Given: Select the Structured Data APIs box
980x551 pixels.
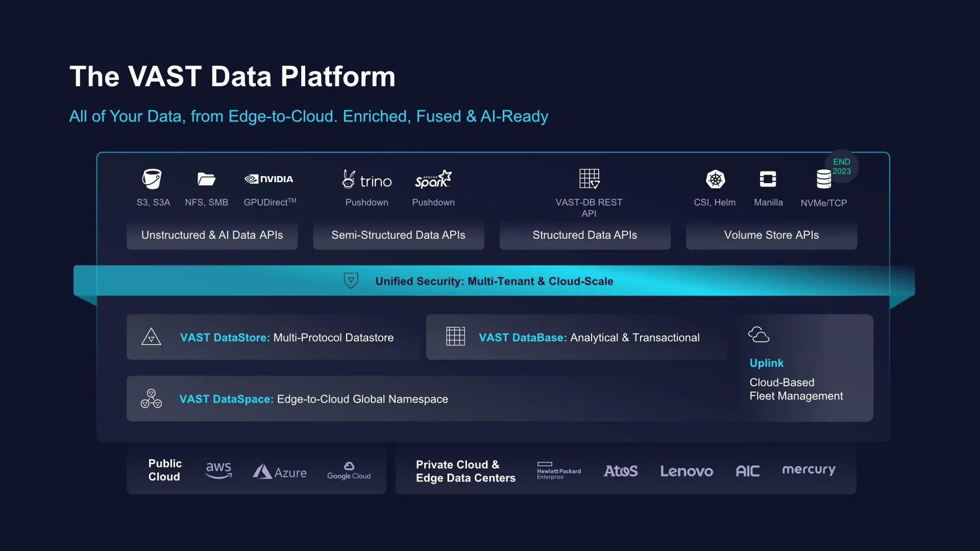Looking at the screenshot, I should point(584,235).
